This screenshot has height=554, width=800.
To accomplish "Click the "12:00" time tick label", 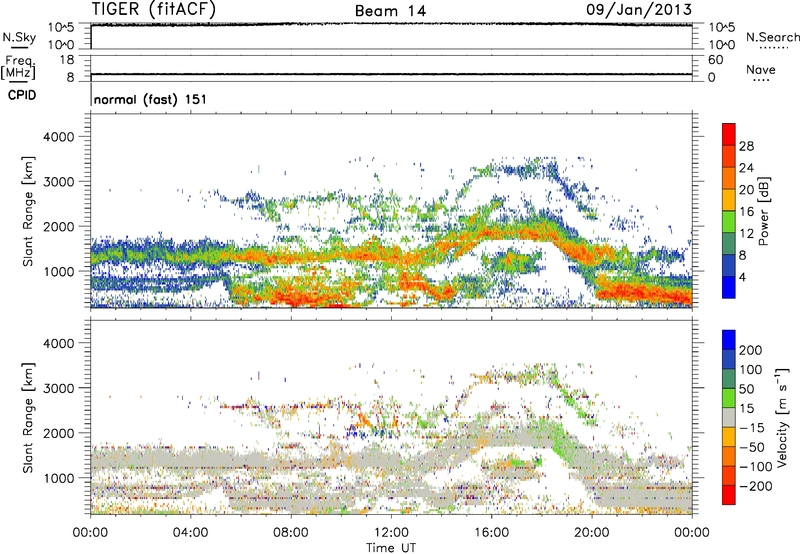I will coord(391,533).
